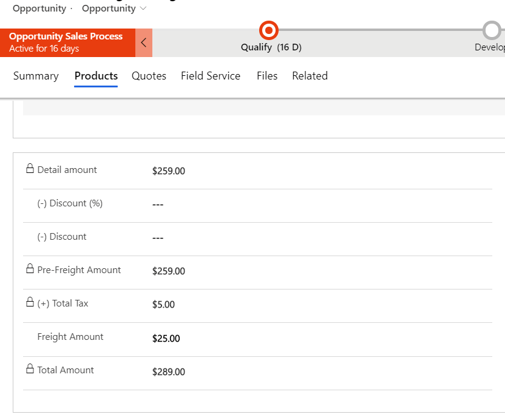Open the Opportunity form selector dropdown
Viewport: 505px width, 420px height.
pyautogui.click(x=114, y=8)
